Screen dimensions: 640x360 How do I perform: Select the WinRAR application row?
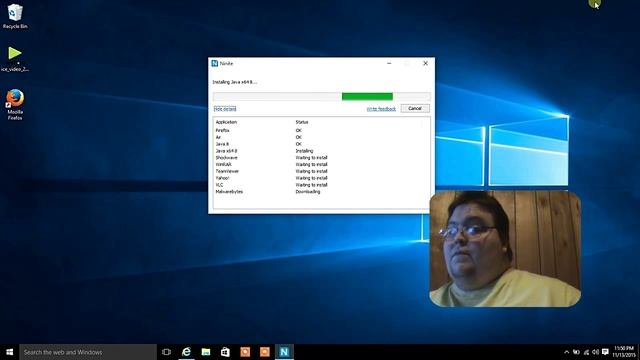[x=321, y=164]
